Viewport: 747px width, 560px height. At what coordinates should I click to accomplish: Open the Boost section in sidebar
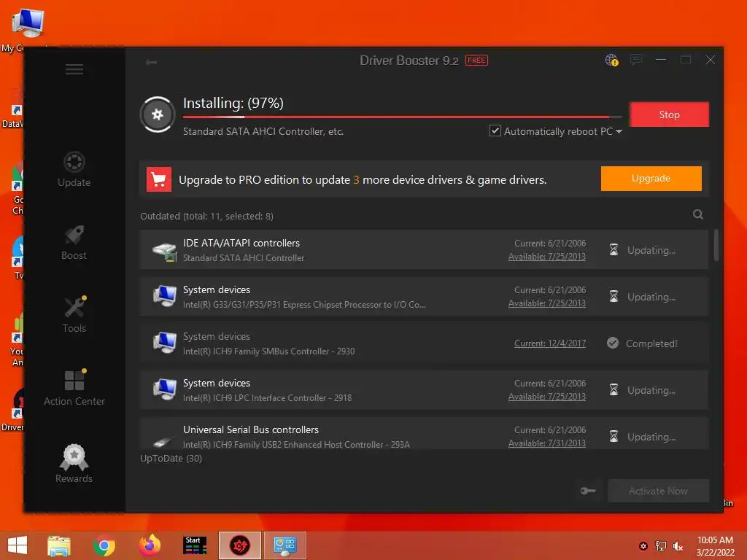[74, 242]
